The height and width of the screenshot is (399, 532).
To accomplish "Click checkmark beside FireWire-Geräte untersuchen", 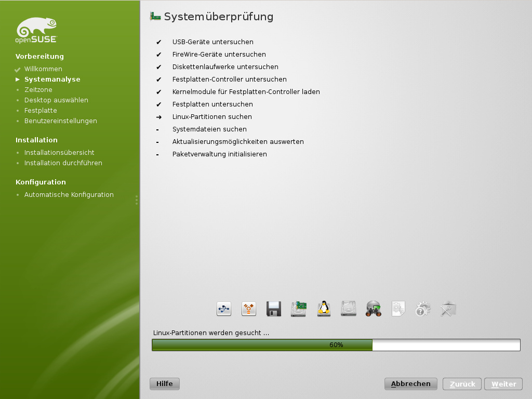I will click(158, 55).
